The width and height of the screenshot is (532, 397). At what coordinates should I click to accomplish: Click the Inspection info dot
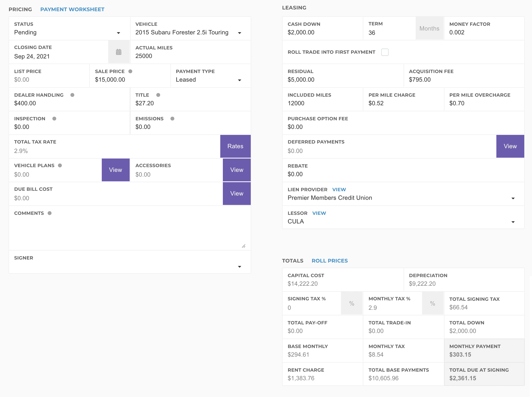coord(54,118)
